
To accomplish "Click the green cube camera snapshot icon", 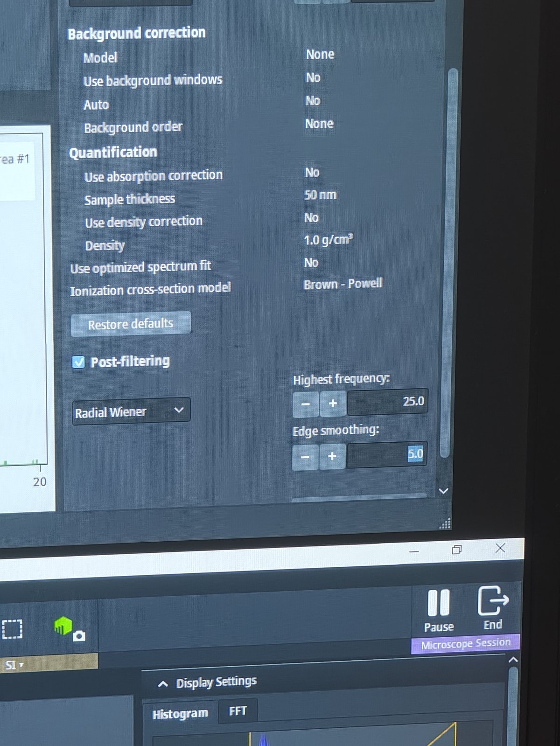I will [68, 628].
